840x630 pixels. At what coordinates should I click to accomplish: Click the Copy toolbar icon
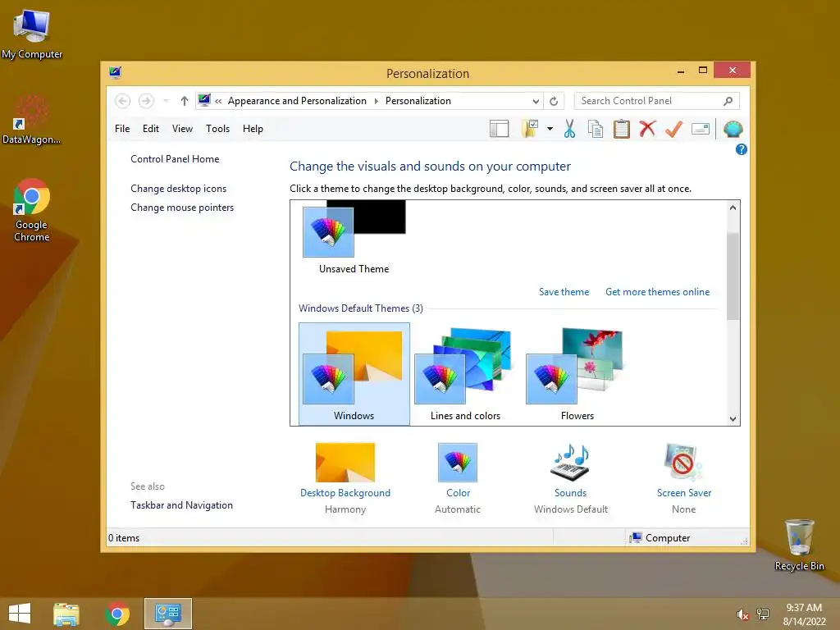click(x=596, y=129)
